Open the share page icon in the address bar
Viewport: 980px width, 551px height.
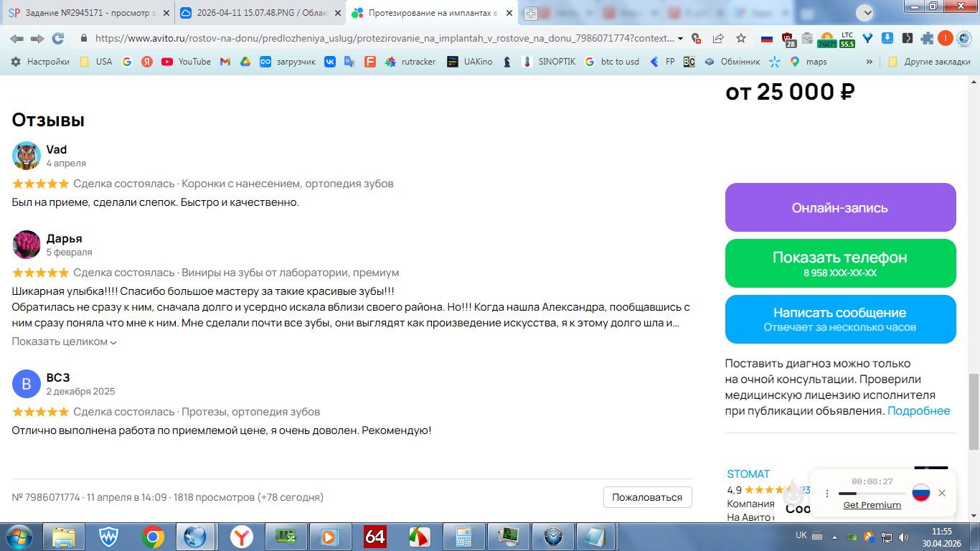tap(718, 38)
